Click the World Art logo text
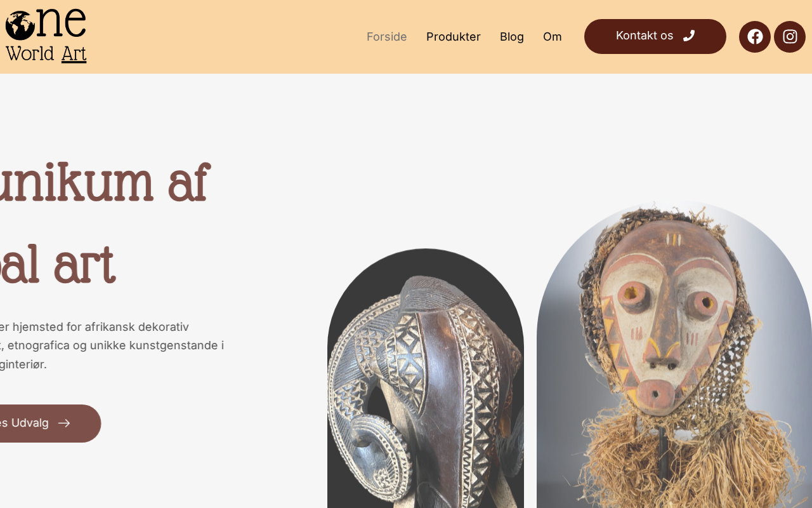Viewport: 812px width, 508px height. click(x=46, y=54)
